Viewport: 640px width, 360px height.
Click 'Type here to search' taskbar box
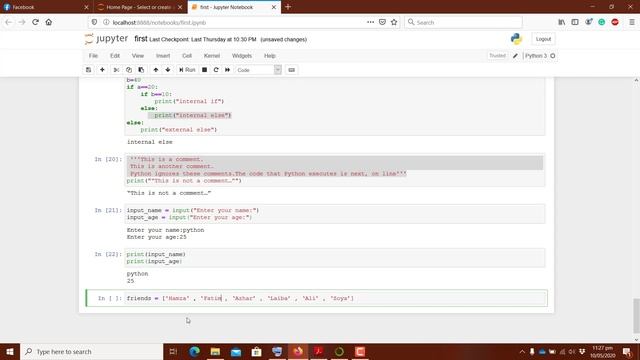click(x=91, y=351)
